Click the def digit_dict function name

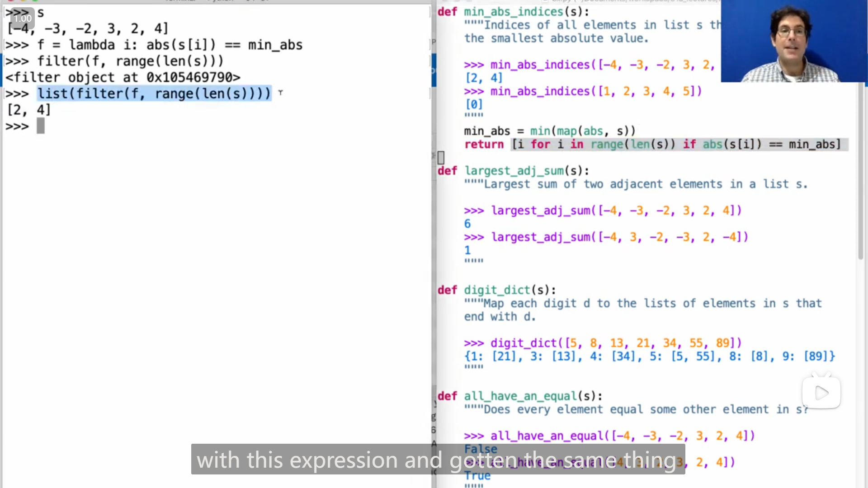[x=497, y=290]
